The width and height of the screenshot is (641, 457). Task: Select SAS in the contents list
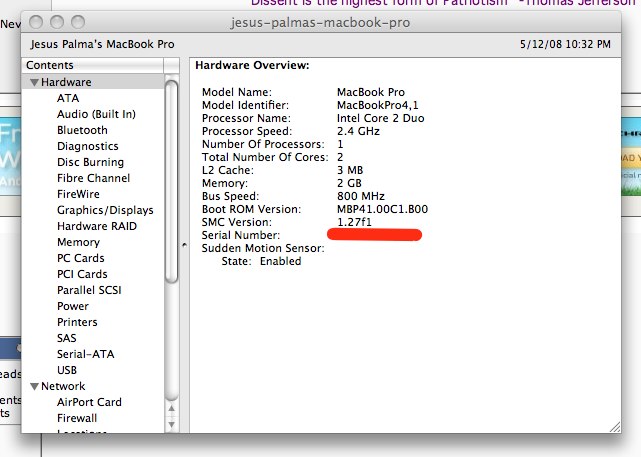click(x=67, y=338)
